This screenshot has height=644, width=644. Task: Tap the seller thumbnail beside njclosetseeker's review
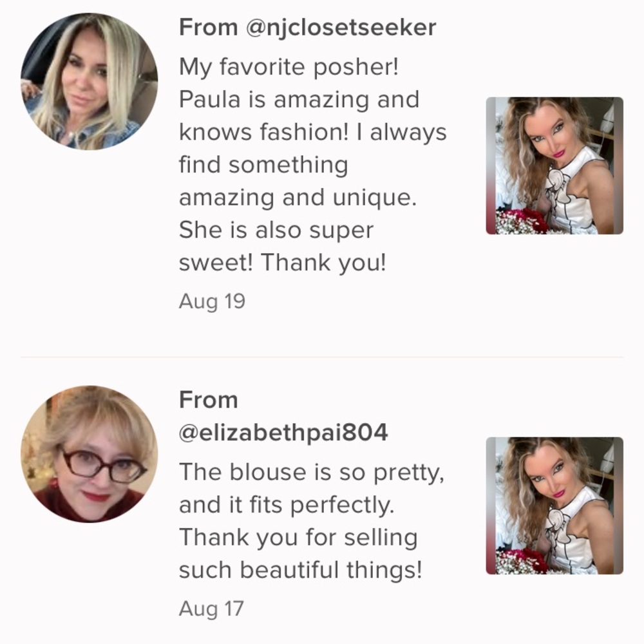coord(554,166)
